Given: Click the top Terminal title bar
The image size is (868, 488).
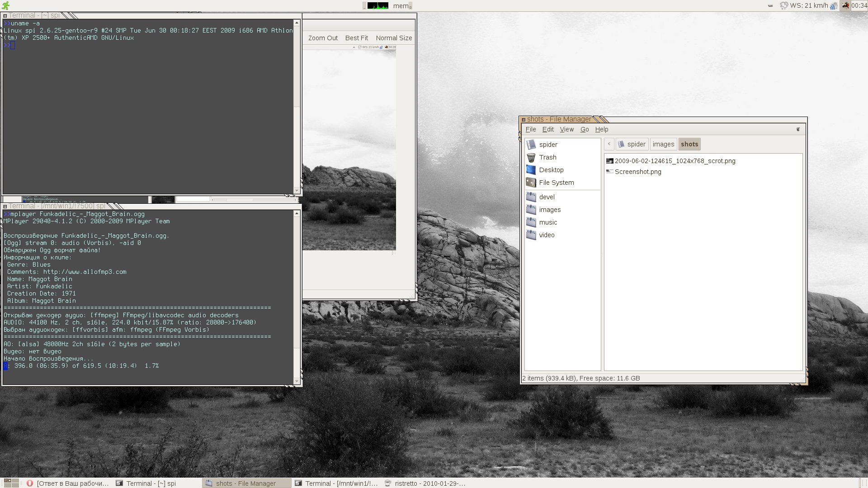Looking at the screenshot, I should 152,15.
